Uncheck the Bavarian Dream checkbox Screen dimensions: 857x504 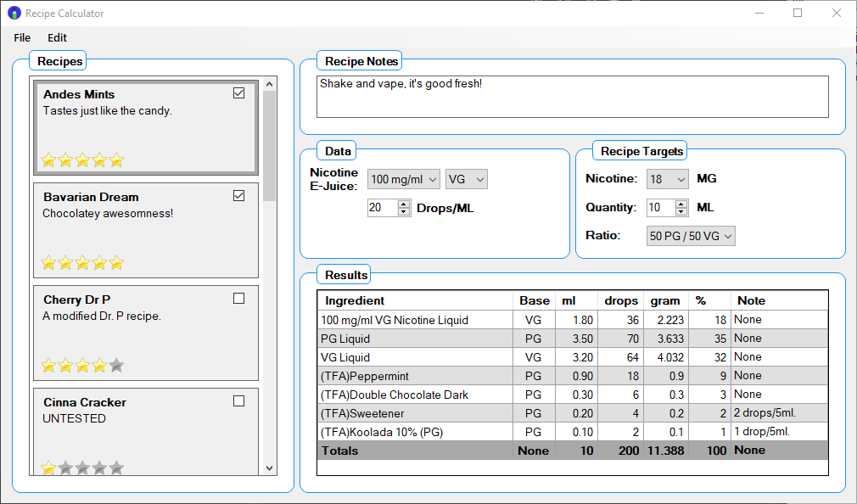238,196
